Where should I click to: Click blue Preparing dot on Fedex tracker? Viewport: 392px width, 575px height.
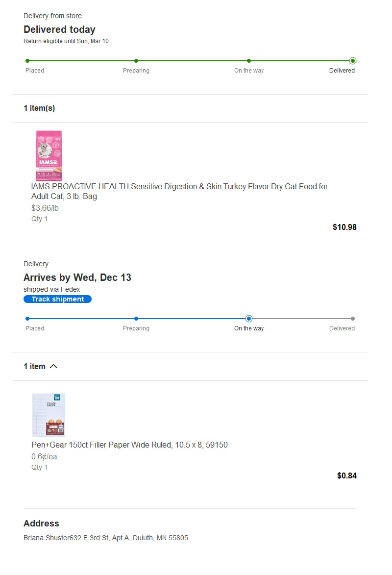pos(136,319)
